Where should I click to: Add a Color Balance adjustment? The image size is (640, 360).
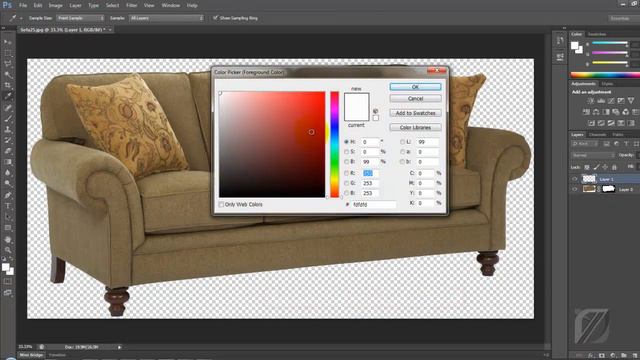[x=596, y=111]
